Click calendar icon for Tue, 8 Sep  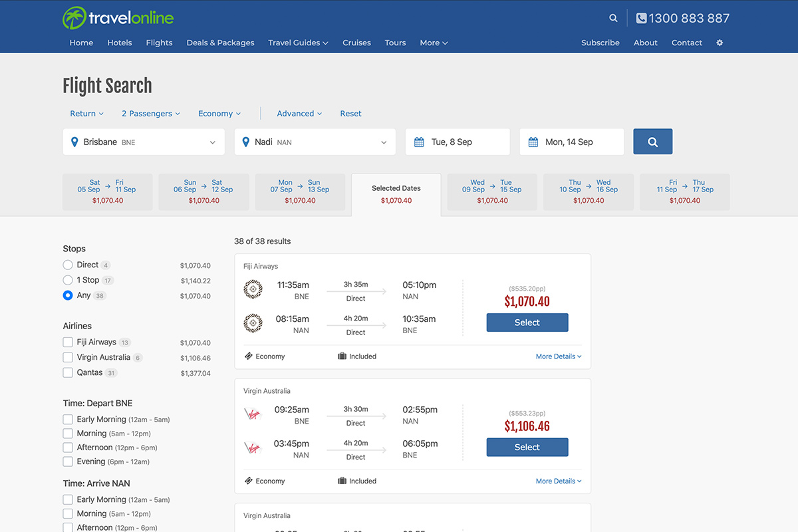point(419,142)
